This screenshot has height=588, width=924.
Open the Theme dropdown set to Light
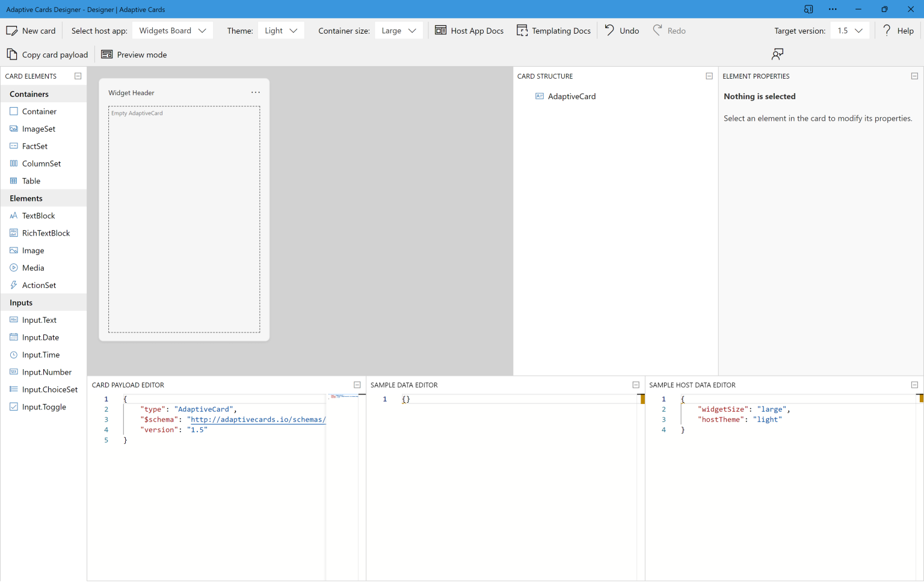(x=280, y=29)
